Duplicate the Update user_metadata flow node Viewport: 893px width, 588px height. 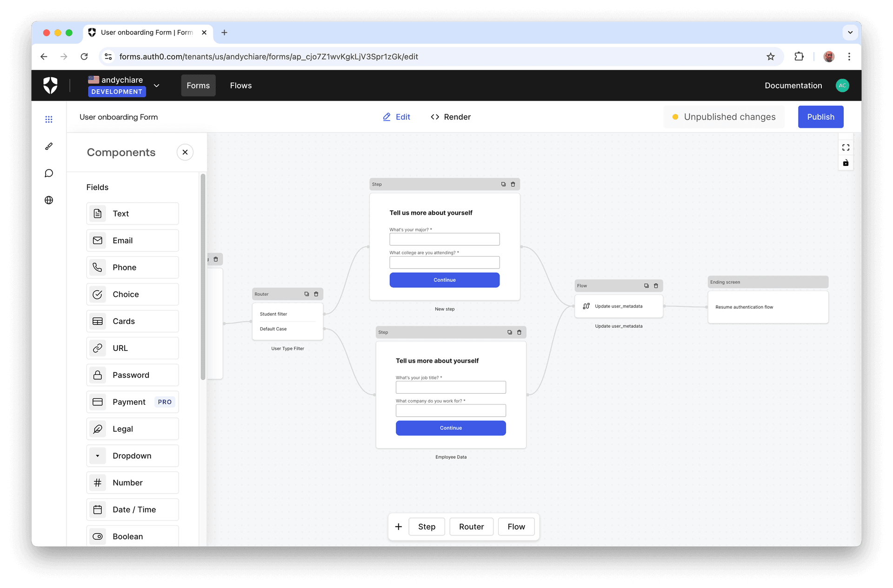coord(646,286)
